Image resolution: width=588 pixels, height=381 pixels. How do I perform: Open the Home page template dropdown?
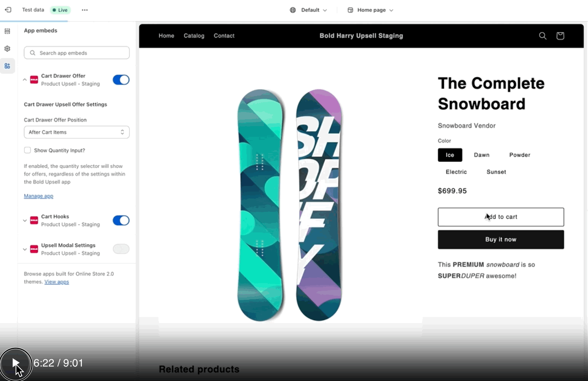(x=371, y=10)
